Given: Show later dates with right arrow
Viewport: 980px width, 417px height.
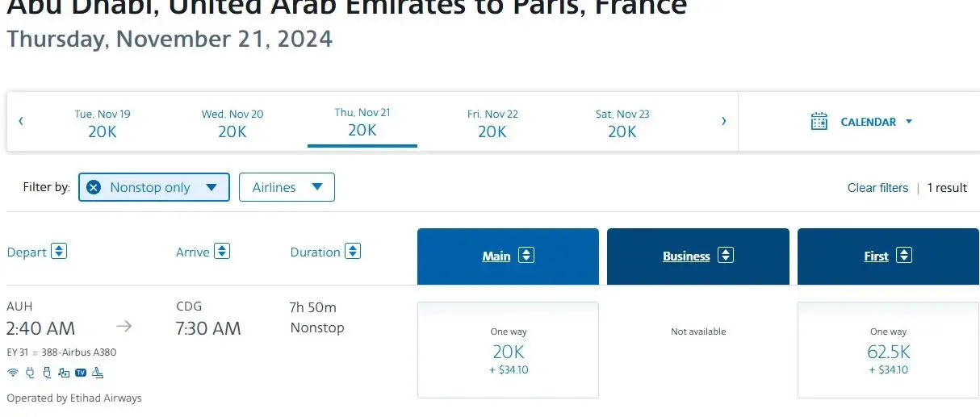Looking at the screenshot, I should pos(723,122).
